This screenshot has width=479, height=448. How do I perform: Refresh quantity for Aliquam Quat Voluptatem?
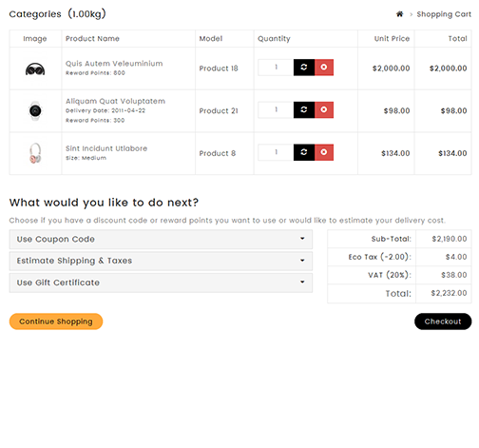tap(304, 109)
